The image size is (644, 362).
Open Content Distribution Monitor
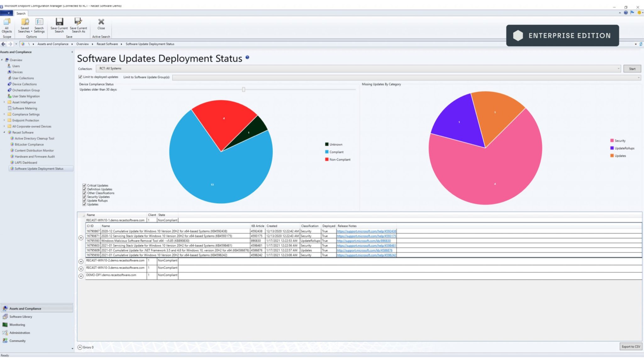[34, 151]
